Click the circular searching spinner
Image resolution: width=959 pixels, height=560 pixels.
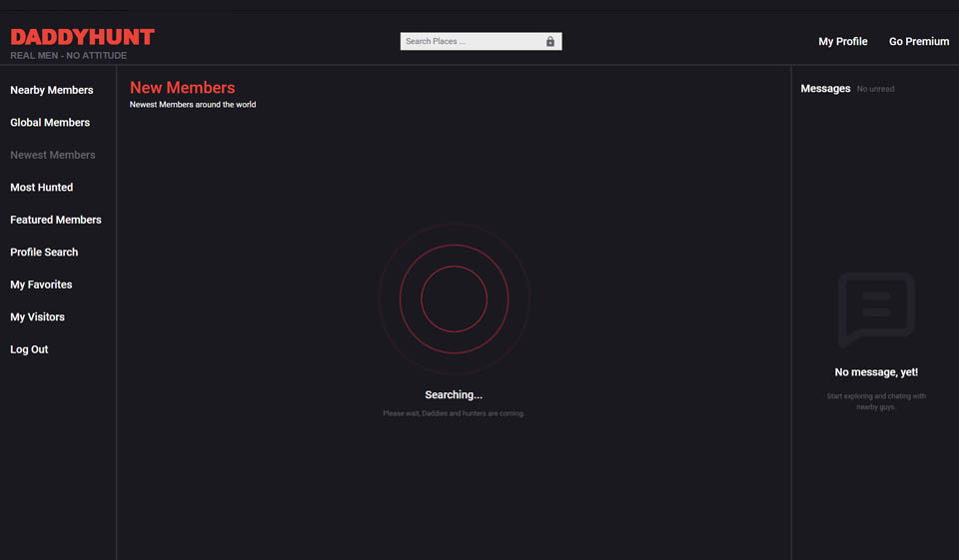pyautogui.click(x=454, y=298)
